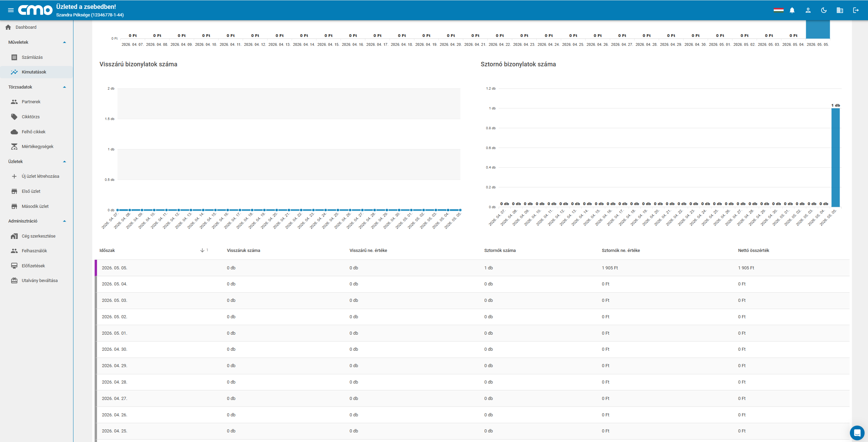Image resolution: width=868 pixels, height=442 pixels.
Task: Open the chat support bubble
Action: click(857, 433)
